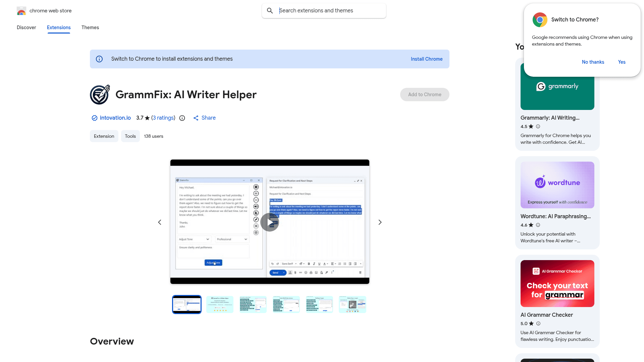Click the search magnifier icon
Screen dimensions: 644x362
click(x=270, y=11)
